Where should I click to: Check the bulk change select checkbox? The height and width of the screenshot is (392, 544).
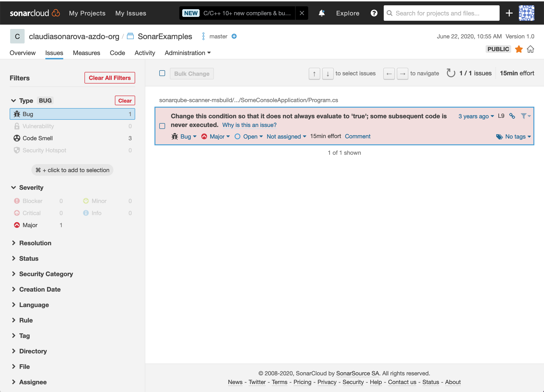(162, 73)
